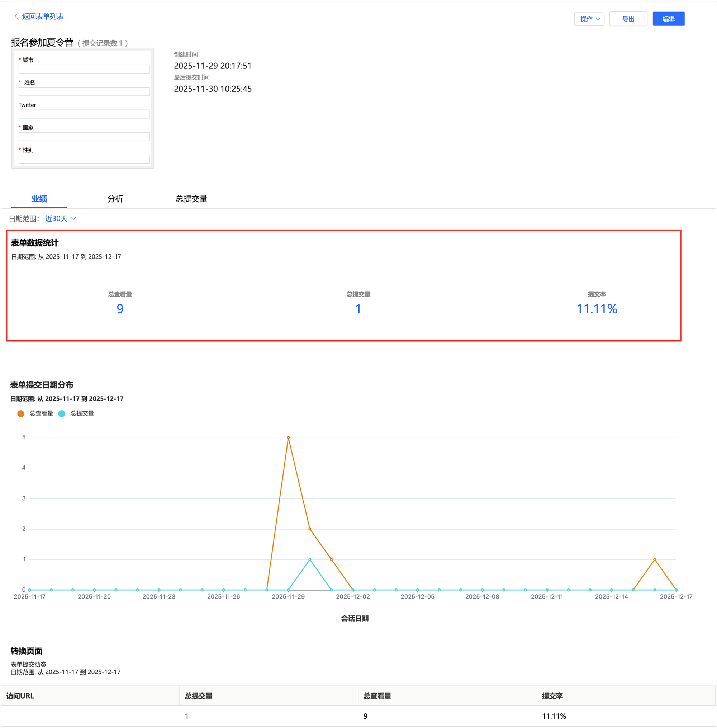
Task: Toggle the teal 总提交量 legend marker
Action: [x=62, y=413]
